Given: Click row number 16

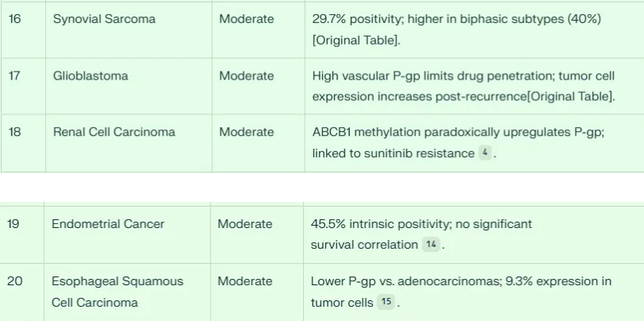Looking at the screenshot, I should [x=15, y=18].
